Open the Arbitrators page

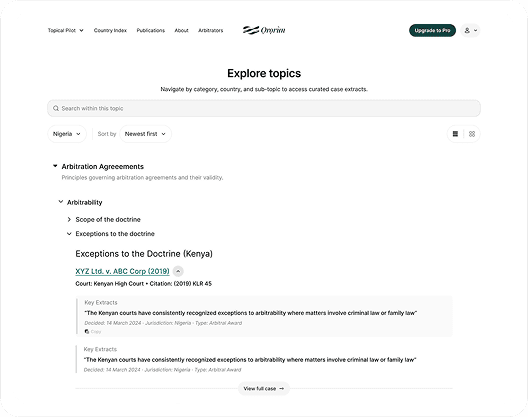(x=210, y=30)
